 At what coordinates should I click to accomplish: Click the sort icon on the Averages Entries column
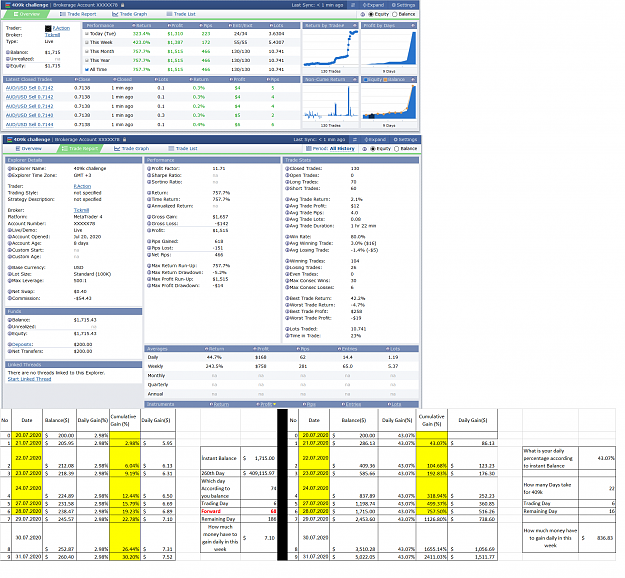coord(339,349)
